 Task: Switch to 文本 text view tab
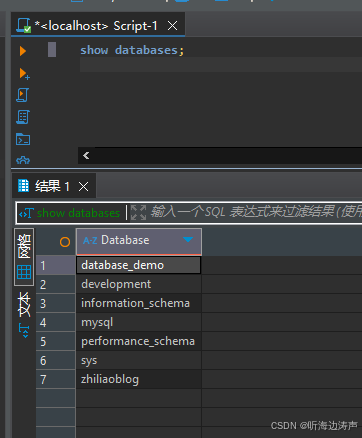24,304
